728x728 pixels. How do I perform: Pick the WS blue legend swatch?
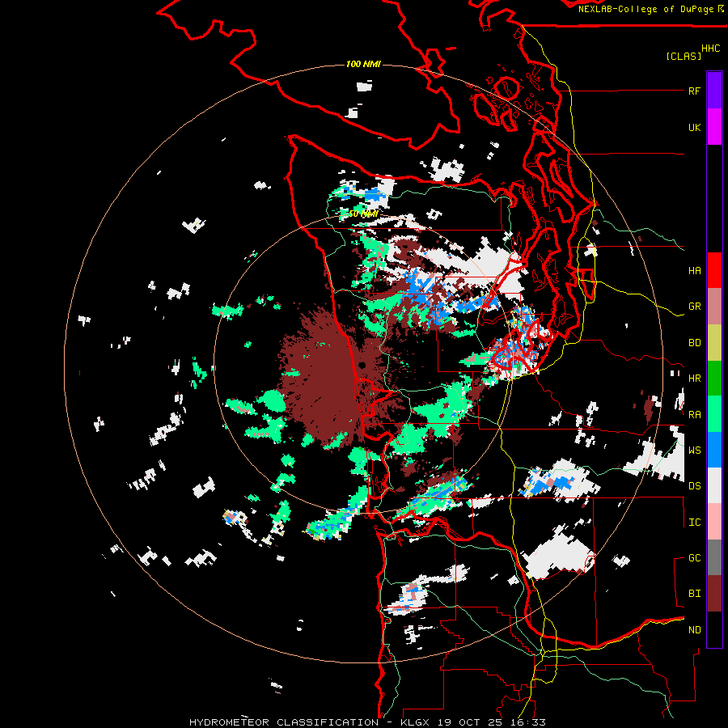click(x=714, y=450)
